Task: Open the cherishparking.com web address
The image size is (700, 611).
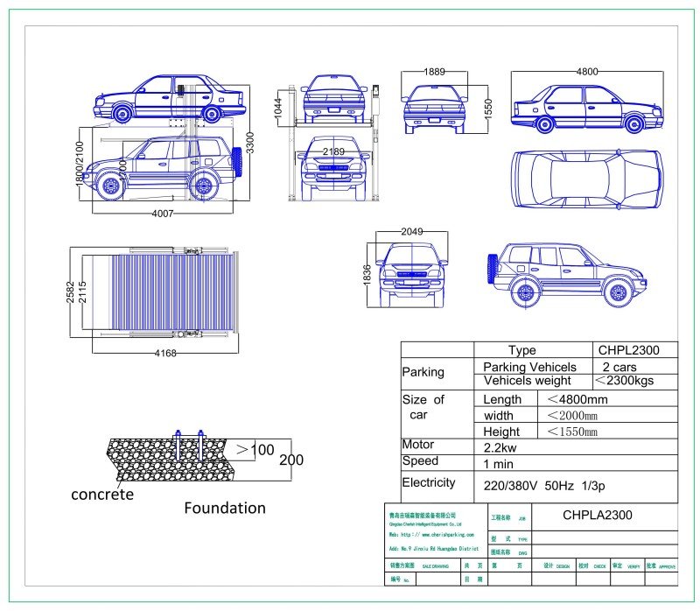Action: click(431, 534)
